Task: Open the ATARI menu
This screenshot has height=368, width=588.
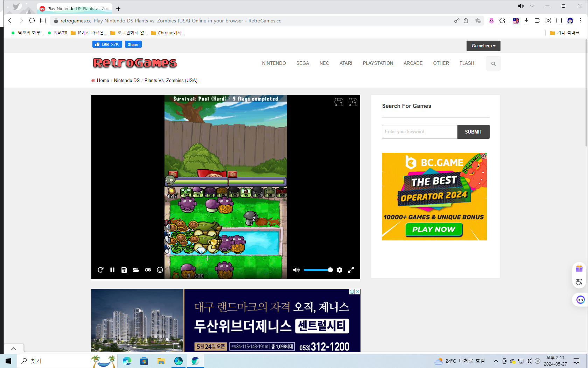Action: pos(346,63)
